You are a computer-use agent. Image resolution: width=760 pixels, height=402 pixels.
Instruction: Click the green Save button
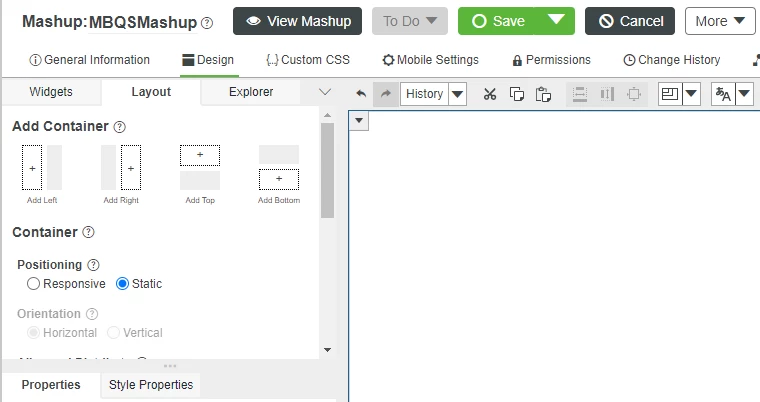[x=497, y=21]
